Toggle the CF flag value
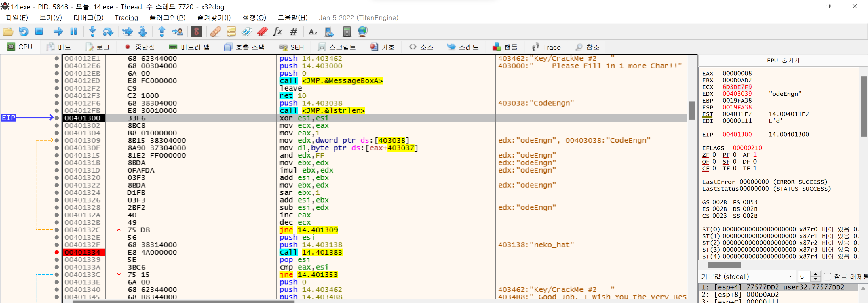868x303 pixels. (714, 168)
